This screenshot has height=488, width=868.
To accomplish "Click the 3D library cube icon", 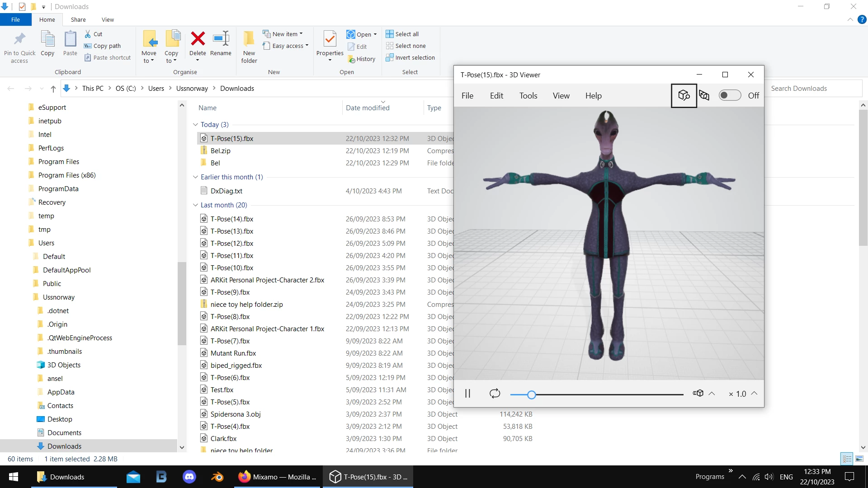I will click(684, 95).
